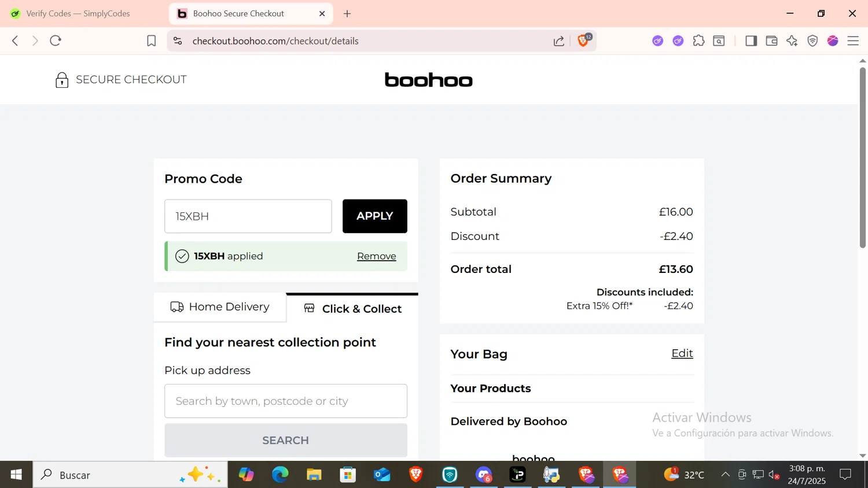Open Leo AI assistant icon

(x=792, y=40)
